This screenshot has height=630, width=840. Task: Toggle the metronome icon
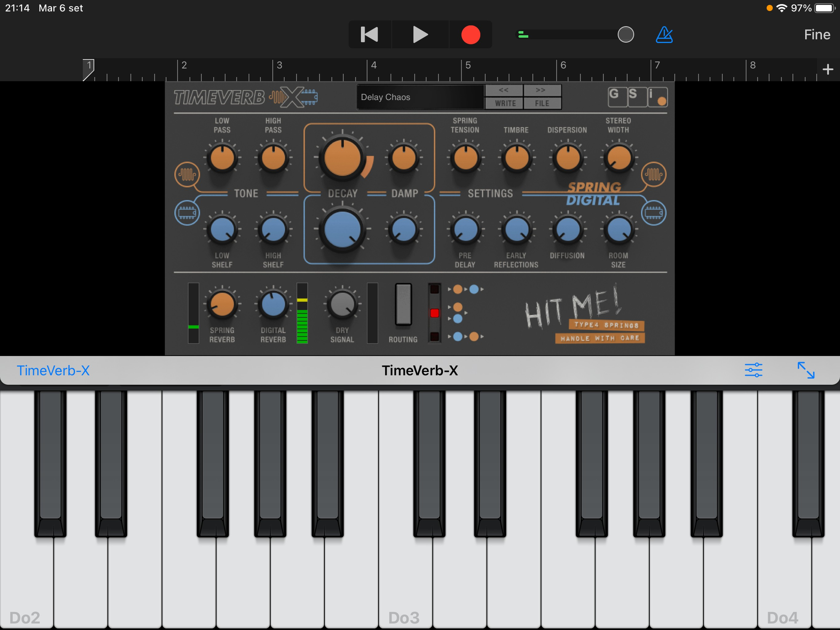pos(664,34)
